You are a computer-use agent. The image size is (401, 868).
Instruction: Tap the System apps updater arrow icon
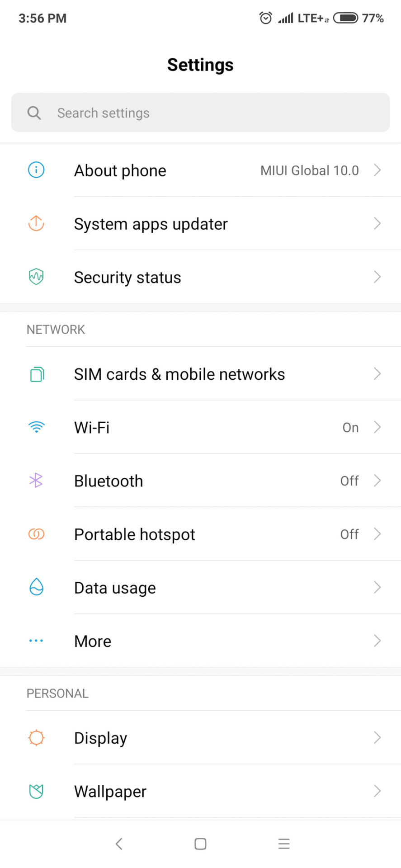coord(36,223)
